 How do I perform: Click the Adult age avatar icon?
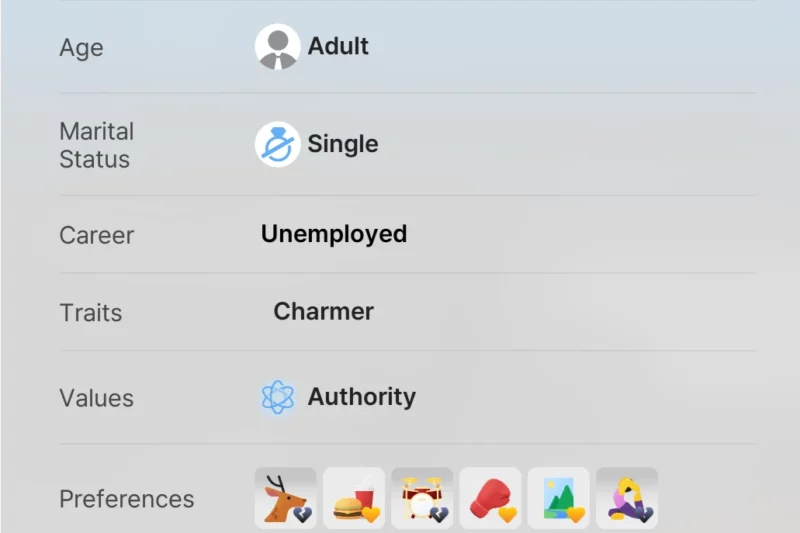(277, 47)
